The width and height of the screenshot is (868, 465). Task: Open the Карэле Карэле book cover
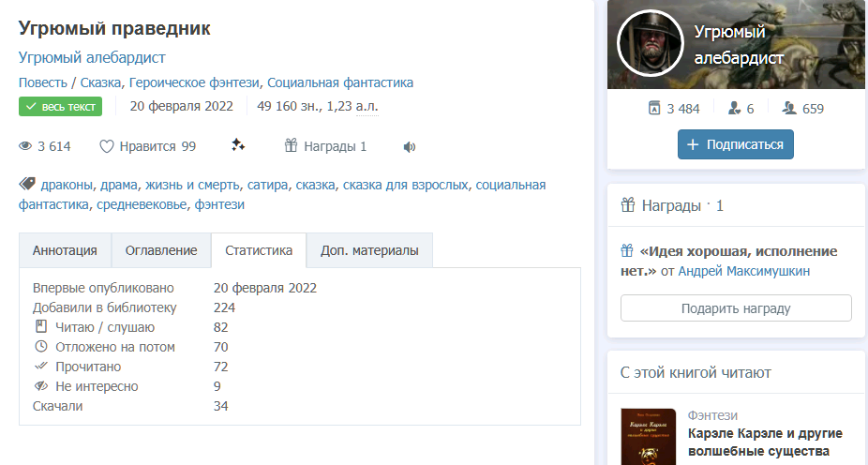[648, 437]
